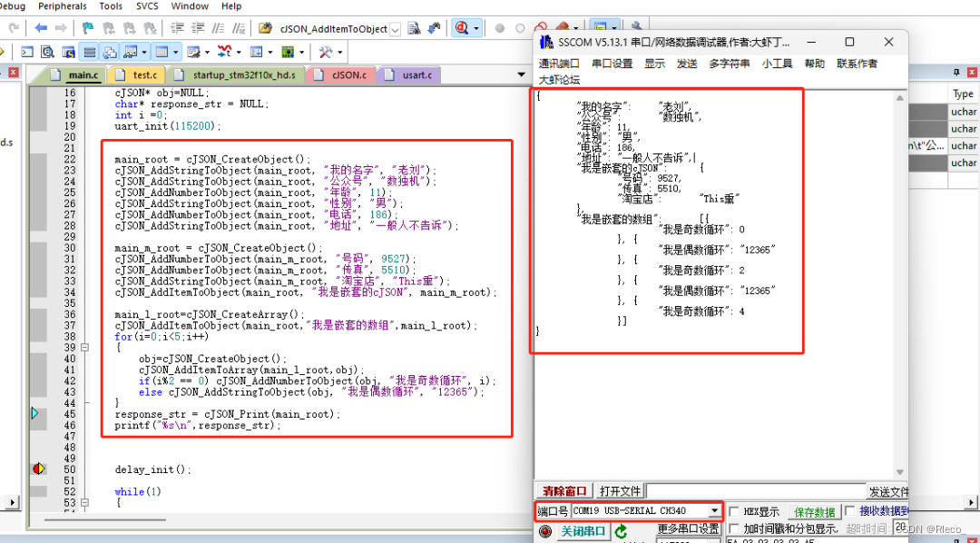Collapse the while-loop fold at line 53
Viewport: 980px width, 543px height.
(84, 502)
